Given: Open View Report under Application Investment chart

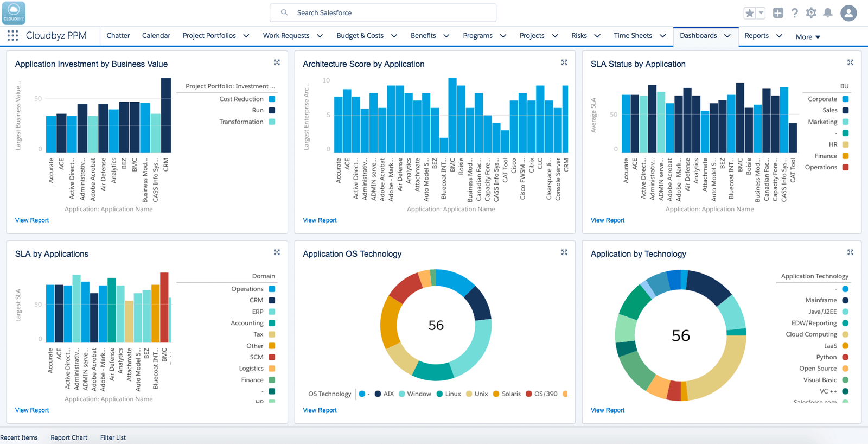Looking at the screenshot, I should [32, 220].
